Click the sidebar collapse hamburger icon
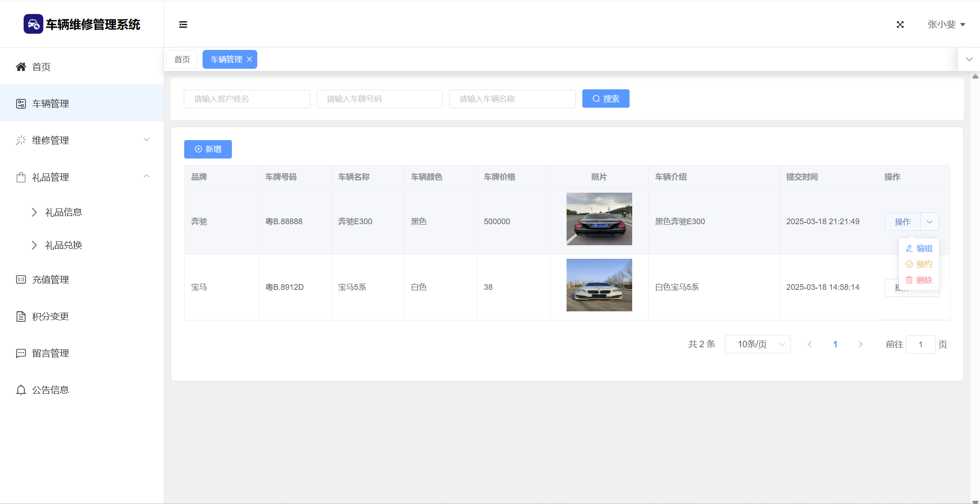This screenshot has width=980, height=504. click(183, 25)
